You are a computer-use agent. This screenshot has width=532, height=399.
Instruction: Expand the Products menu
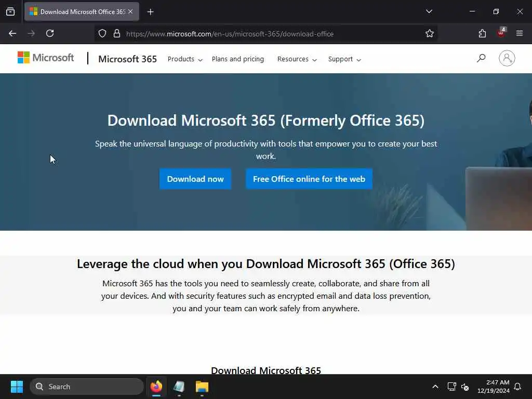click(x=185, y=59)
